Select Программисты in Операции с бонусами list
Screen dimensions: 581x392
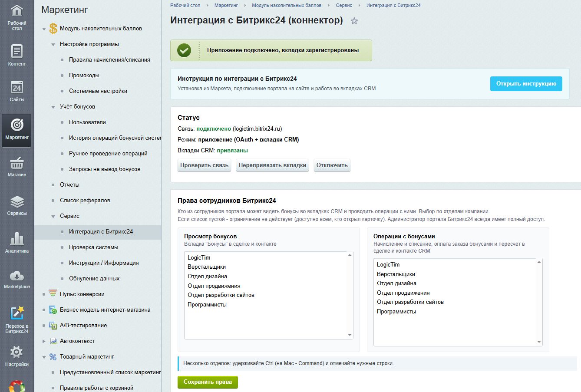[396, 312]
